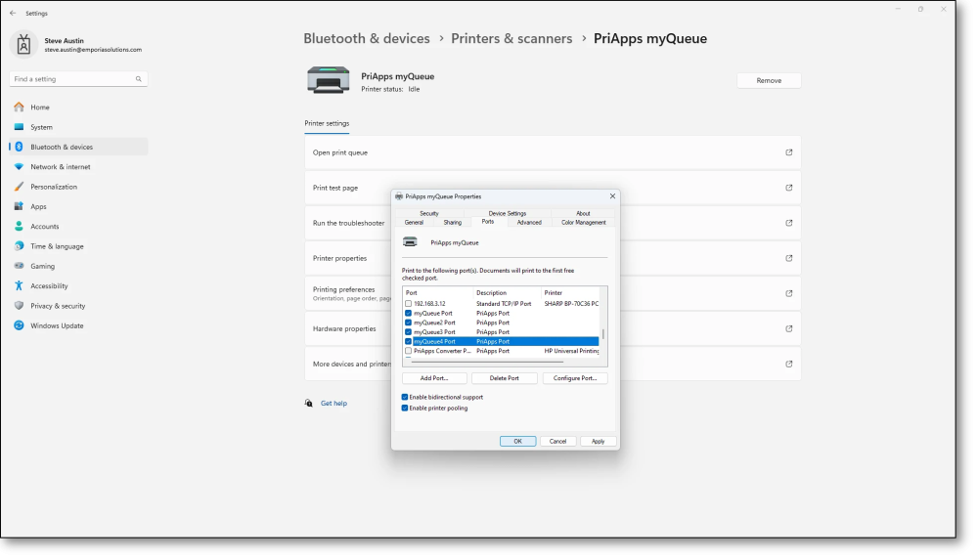Image resolution: width=978 pixels, height=560 pixels.
Task: Remove the PriApps myQueue printer
Action: click(769, 80)
